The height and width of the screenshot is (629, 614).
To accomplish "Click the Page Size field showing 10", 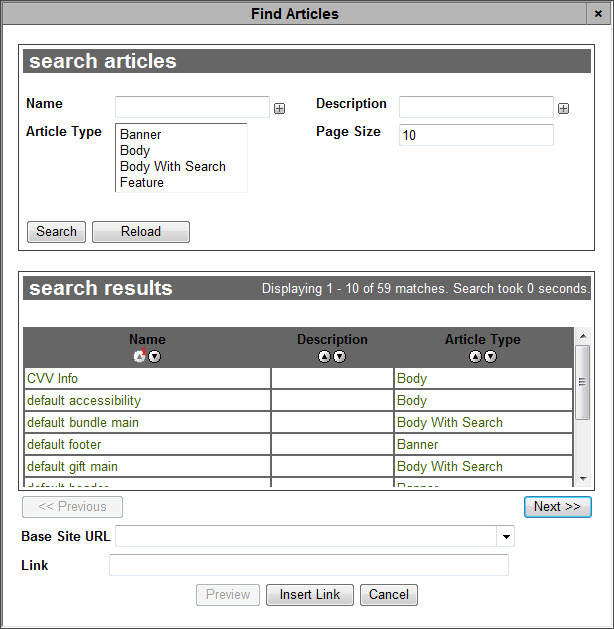I will (476, 135).
